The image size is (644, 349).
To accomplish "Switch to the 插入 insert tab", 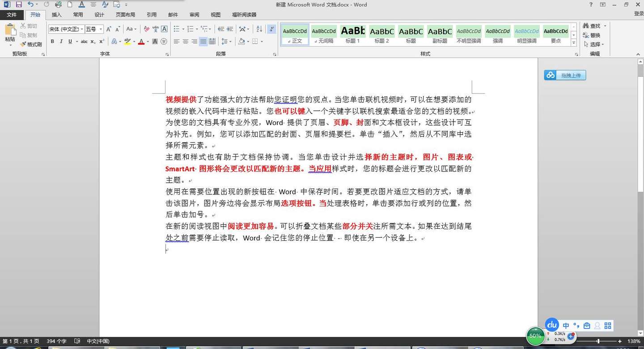I will pyautogui.click(x=57, y=15).
